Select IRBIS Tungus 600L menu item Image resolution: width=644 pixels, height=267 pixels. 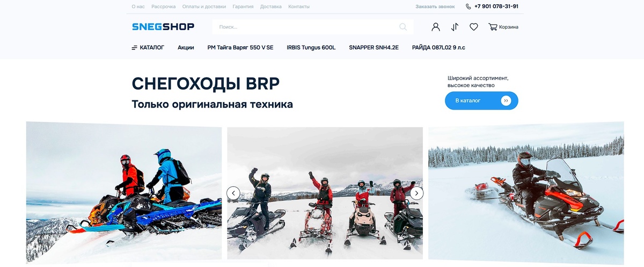coord(311,48)
